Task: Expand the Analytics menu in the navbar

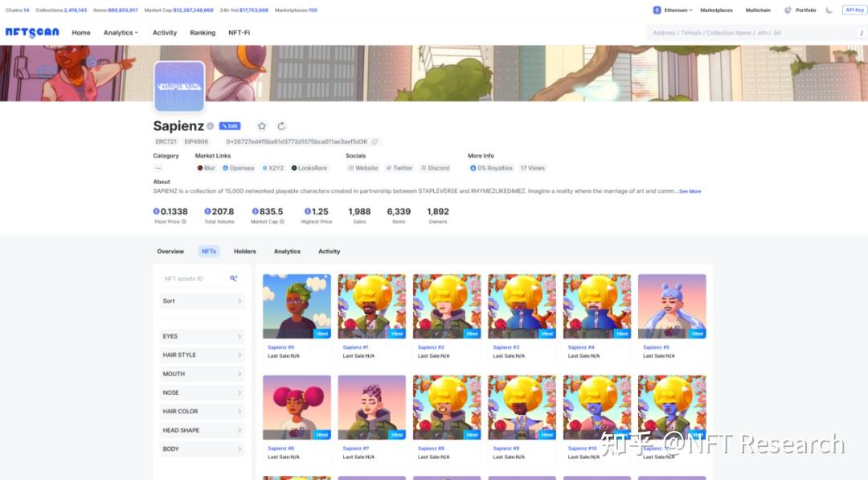Action: [x=121, y=33]
